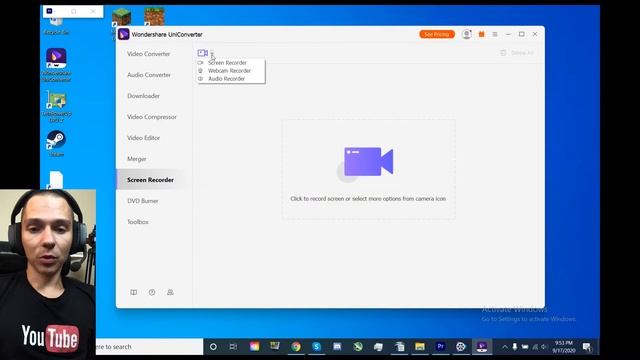Click the volume icon in system tray
The width and height of the screenshot is (640, 360).
point(544,347)
